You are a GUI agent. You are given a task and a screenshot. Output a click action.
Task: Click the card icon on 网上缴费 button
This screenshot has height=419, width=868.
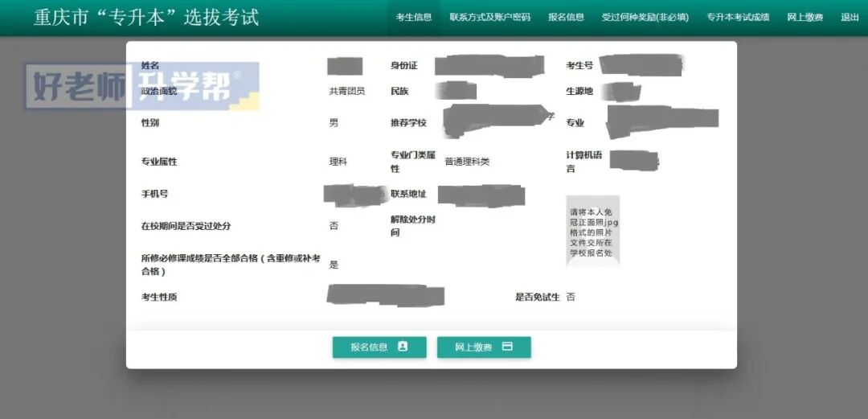point(507,347)
